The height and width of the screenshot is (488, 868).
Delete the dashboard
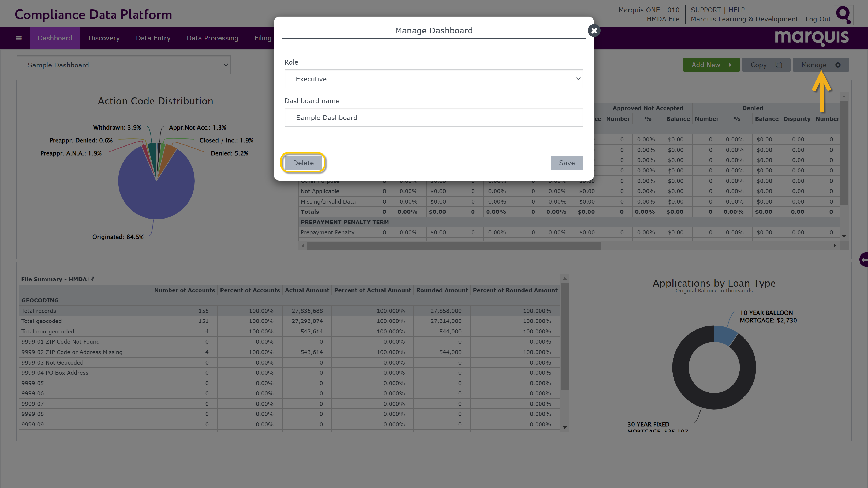(303, 163)
